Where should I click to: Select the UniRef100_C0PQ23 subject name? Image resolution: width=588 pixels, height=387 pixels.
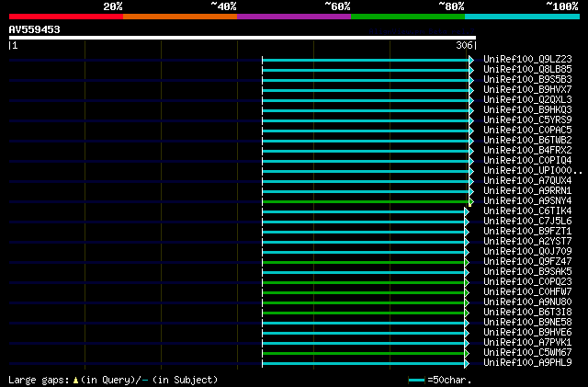pyautogui.click(x=527, y=282)
